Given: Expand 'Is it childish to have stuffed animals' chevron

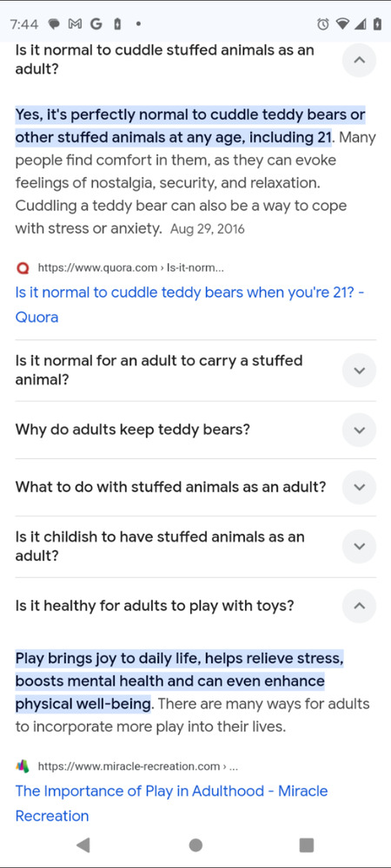Looking at the screenshot, I should 359,546.
